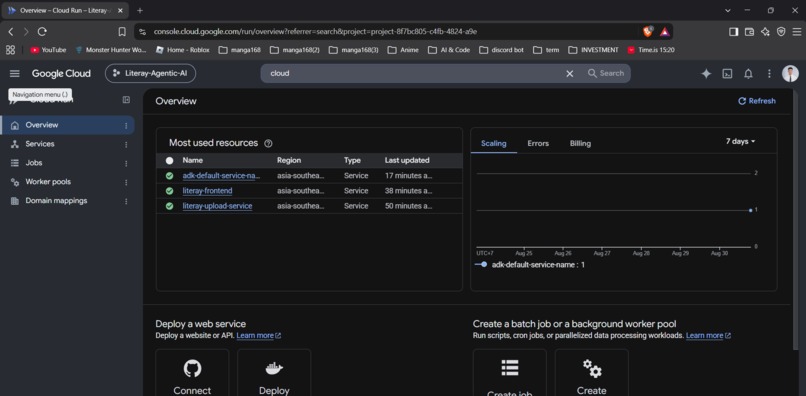Click Learn more under Create a batch job
This screenshot has width=806, height=396.
[708, 336]
